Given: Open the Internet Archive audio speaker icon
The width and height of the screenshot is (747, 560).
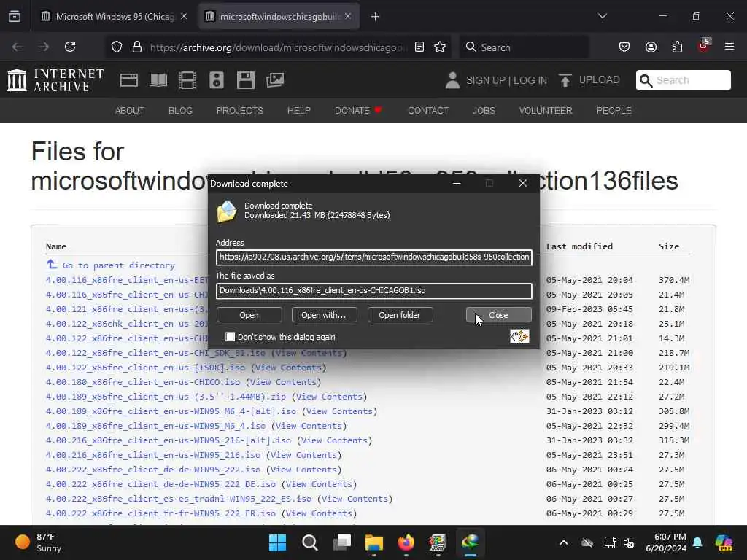Looking at the screenshot, I should (x=216, y=80).
